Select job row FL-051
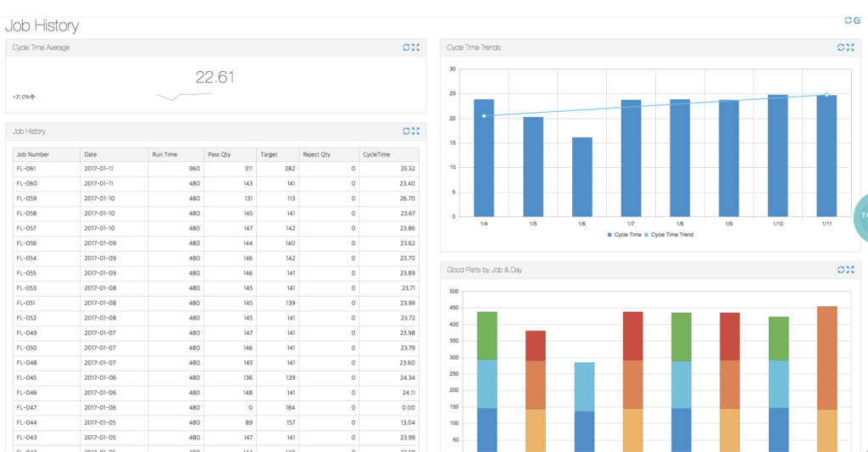This screenshot has width=868, height=452. click(216, 303)
